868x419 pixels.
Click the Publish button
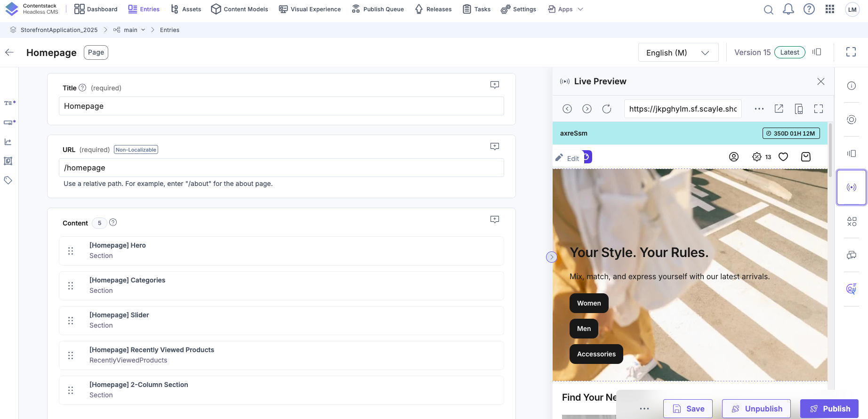(829, 409)
